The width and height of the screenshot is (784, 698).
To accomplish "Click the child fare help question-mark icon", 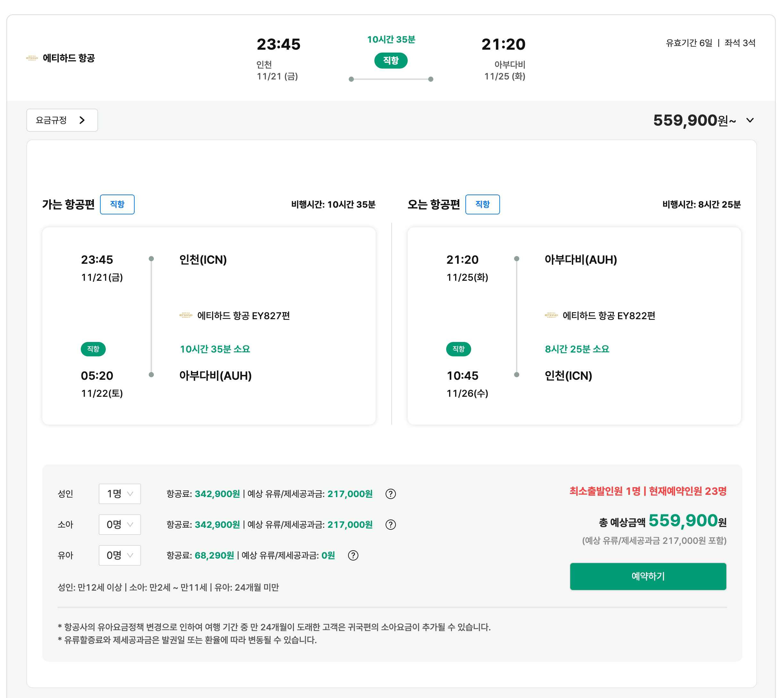I will [x=390, y=525].
